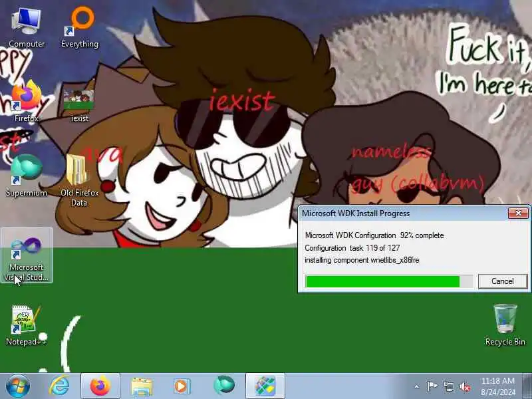Select the iexist image file icon
Screen dimensions: 532x399
point(79,104)
